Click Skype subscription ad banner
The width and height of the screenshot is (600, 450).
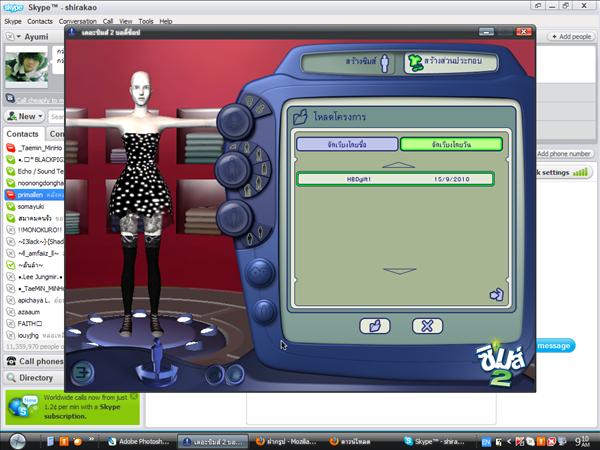tap(72, 407)
